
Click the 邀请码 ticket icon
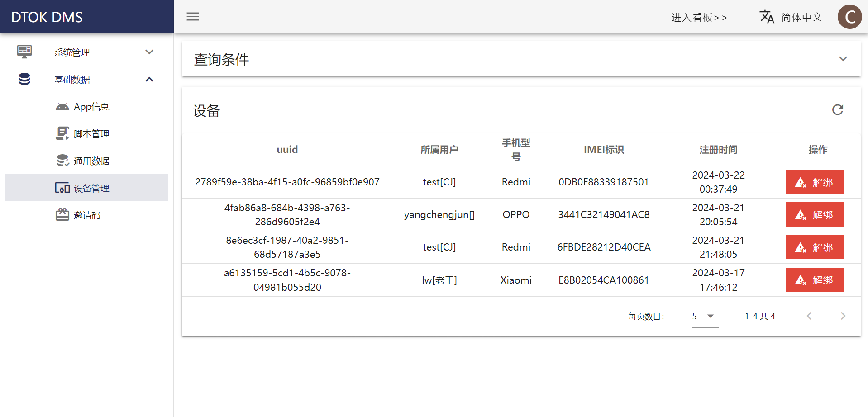click(x=62, y=215)
